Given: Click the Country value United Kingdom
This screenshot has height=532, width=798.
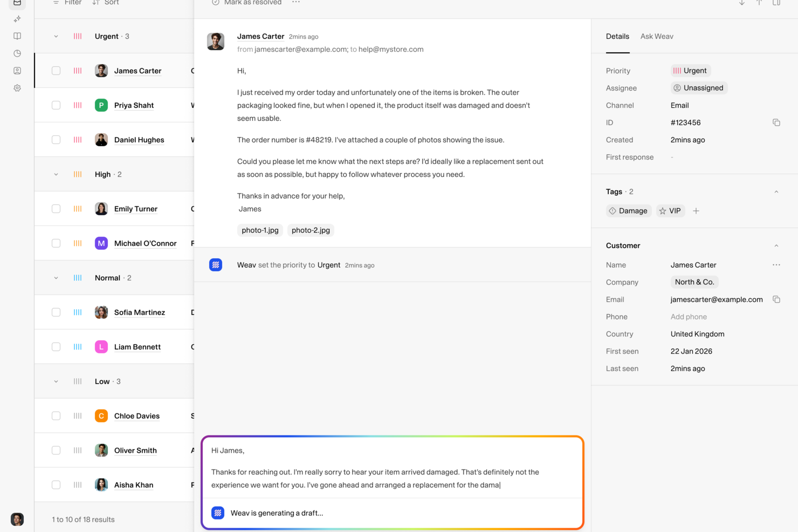Looking at the screenshot, I should point(697,334).
